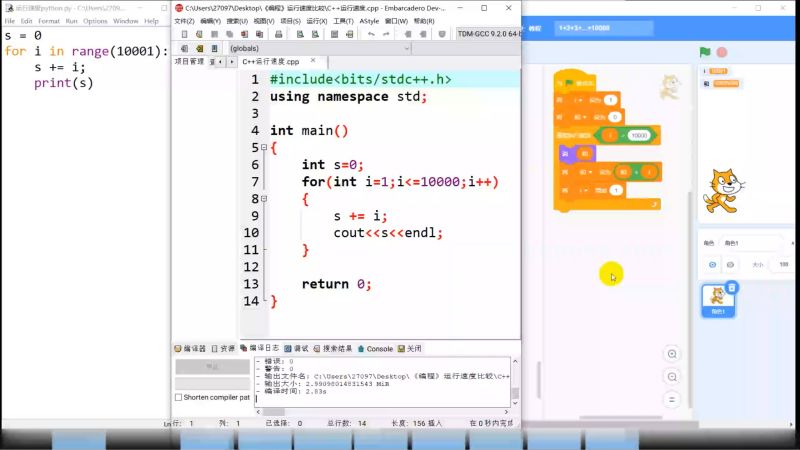
Task: Switch to the 资源 bottom tab
Action: point(223,348)
